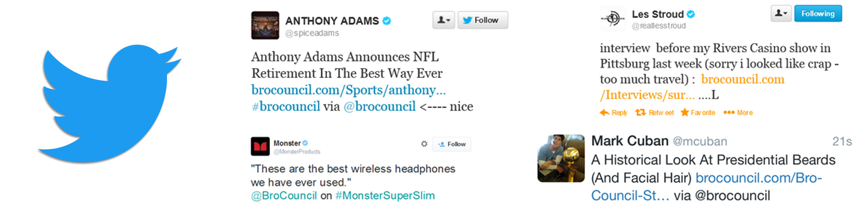Image resolution: width=868 pixels, height=207 pixels.
Task: Click the 21s timestamp on Mark Cuban's tweet
Action: (842, 142)
